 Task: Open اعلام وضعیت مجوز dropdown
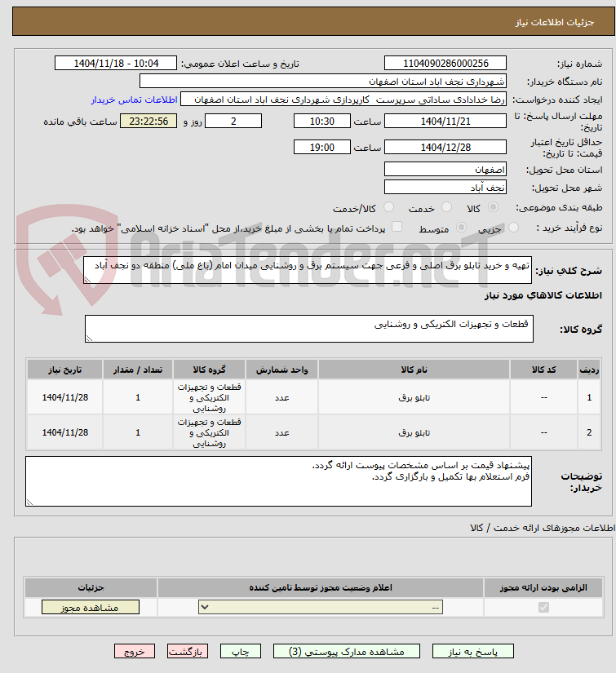point(320,607)
